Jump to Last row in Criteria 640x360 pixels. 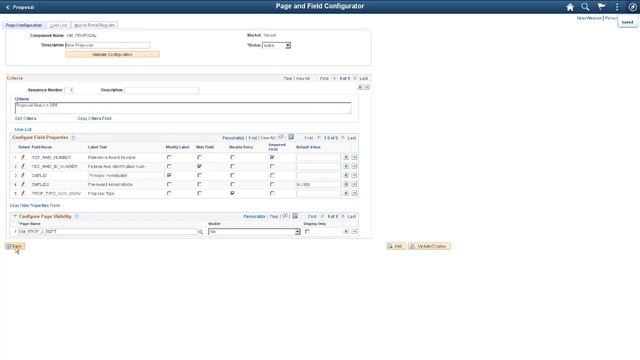pyautogui.click(x=364, y=78)
